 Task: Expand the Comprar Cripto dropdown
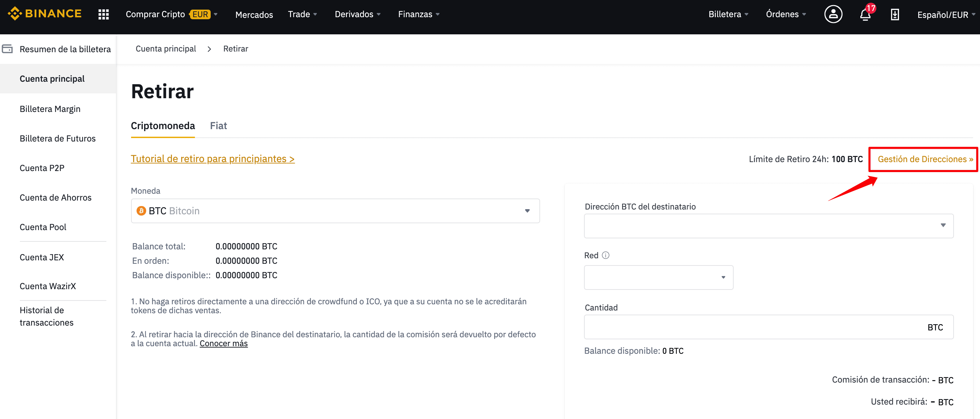172,14
